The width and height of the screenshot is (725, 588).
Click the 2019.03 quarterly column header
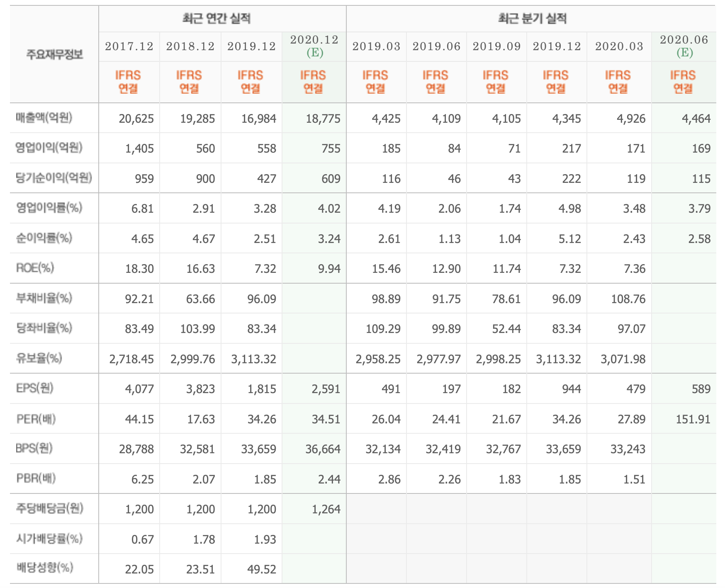(377, 46)
